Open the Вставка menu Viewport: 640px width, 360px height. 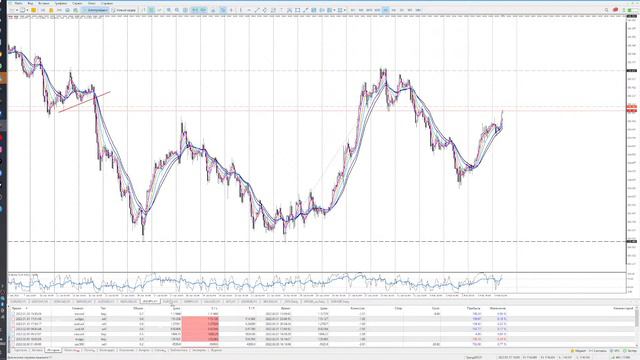tap(44, 3)
